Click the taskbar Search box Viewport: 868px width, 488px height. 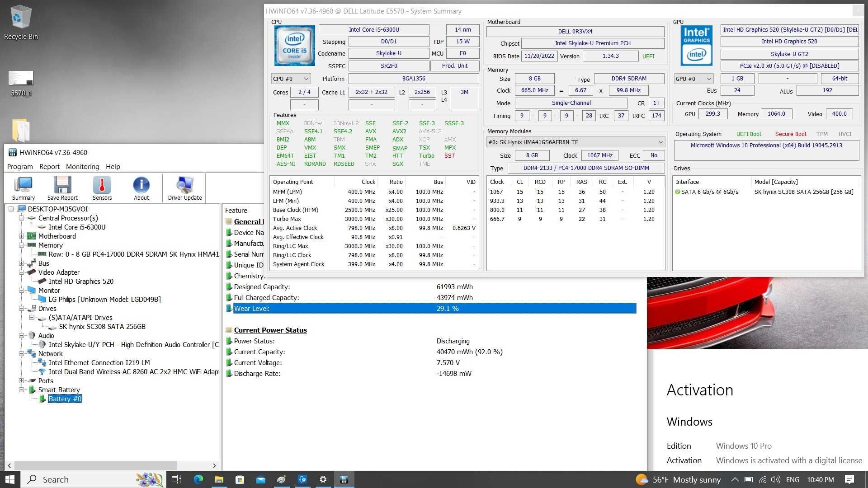click(x=93, y=479)
